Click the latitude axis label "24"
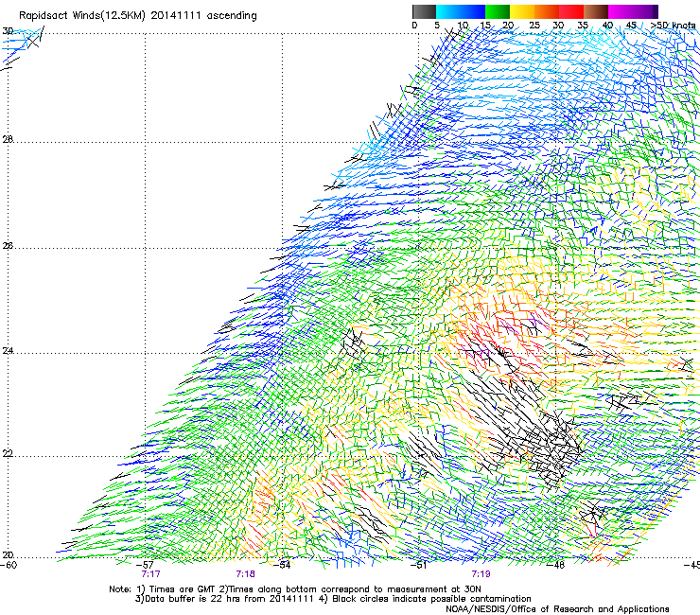 click(x=8, y=351)
